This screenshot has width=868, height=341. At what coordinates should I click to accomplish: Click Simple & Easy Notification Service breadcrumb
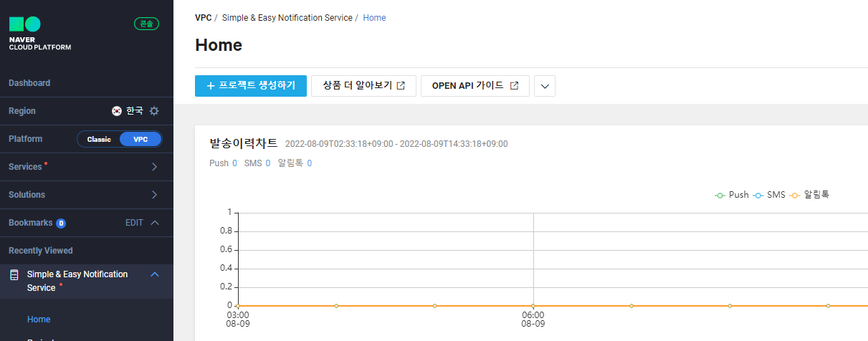coord(287,17)
